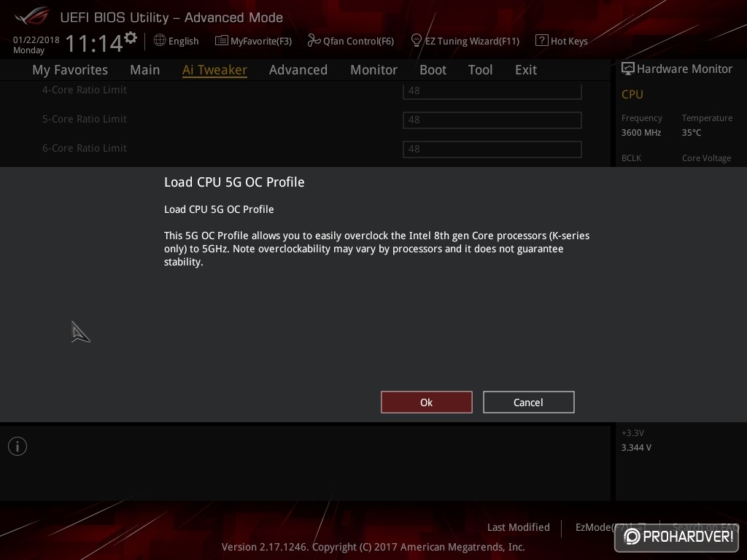Open MyFavorite(F3)
The width and height of the screenshot is (747, 560).
coord(260,41)
